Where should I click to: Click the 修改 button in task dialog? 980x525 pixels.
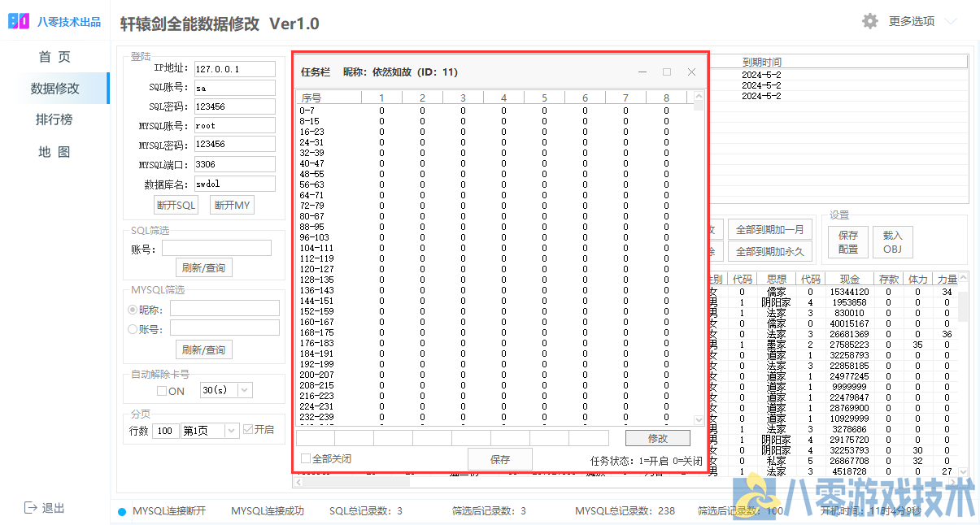[657, 438]
